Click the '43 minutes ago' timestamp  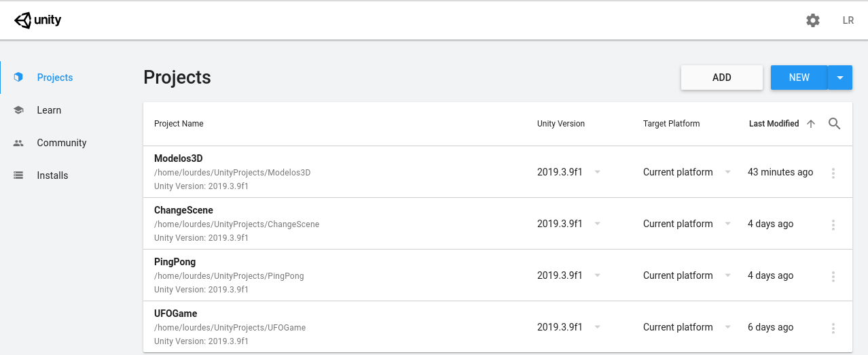pos(780,172)
